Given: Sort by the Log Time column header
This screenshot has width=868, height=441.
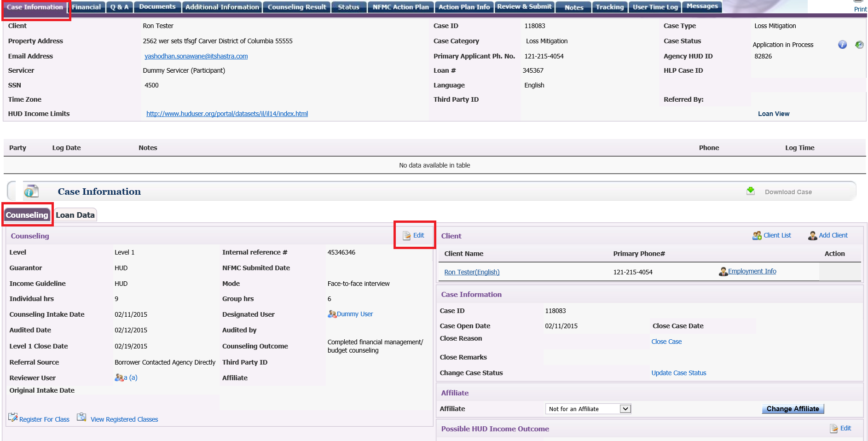Looking at the screenshot, I should [x=799, y=148].
